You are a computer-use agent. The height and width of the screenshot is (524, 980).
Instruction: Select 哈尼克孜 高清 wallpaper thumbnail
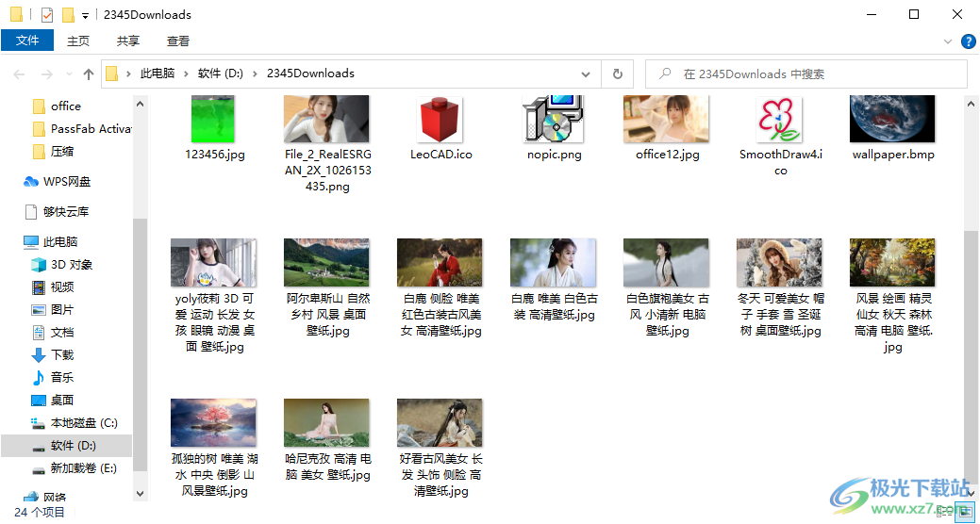click(x=326, y=423)
